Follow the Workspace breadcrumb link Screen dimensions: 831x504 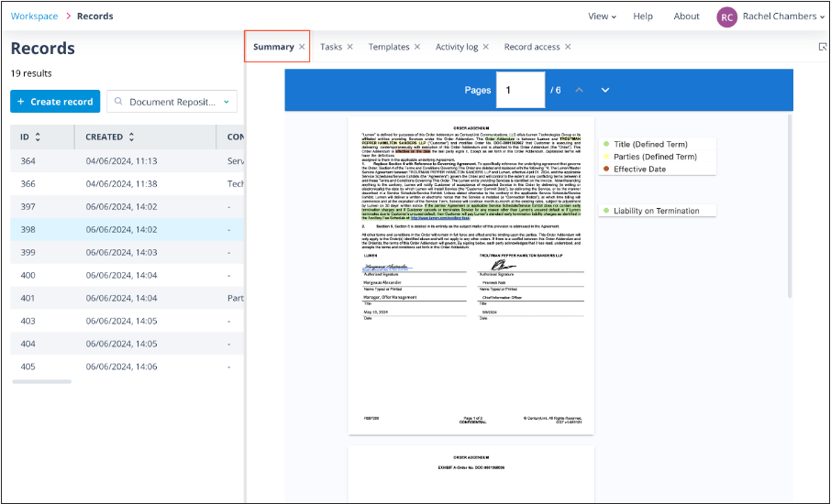(x=35, y=16)
